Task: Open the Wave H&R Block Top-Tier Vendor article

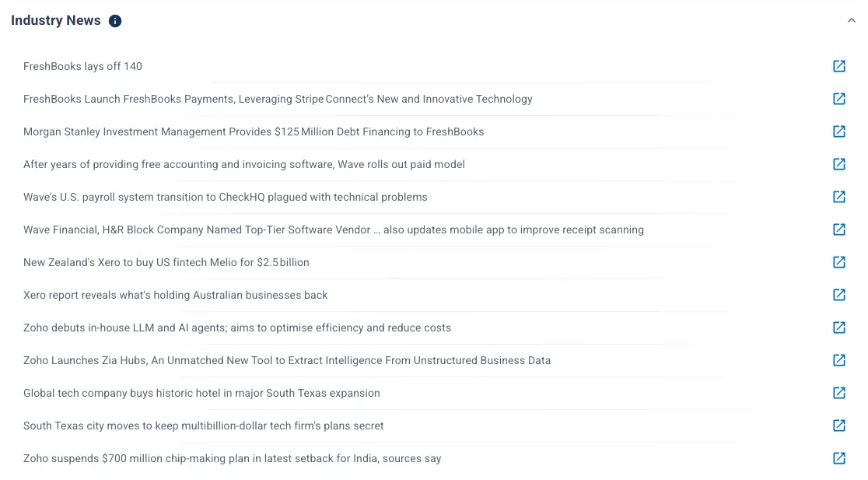Action: pos(333,229)
